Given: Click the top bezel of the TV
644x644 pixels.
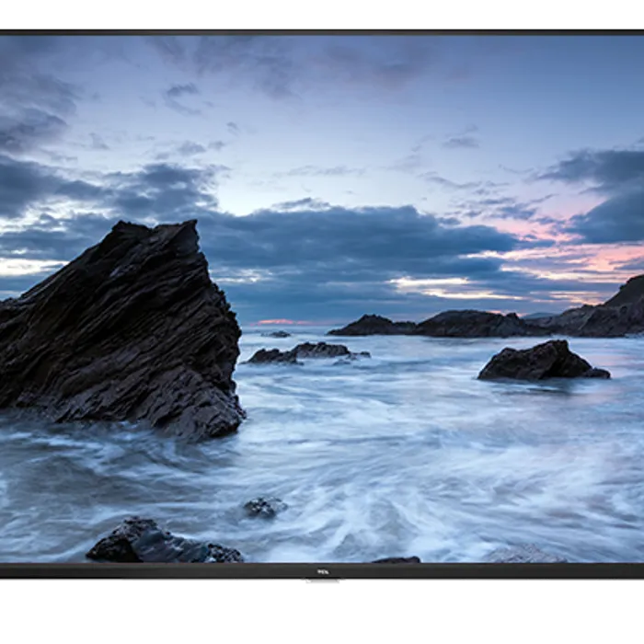Looking at the screenshot, I should (322, 30).
